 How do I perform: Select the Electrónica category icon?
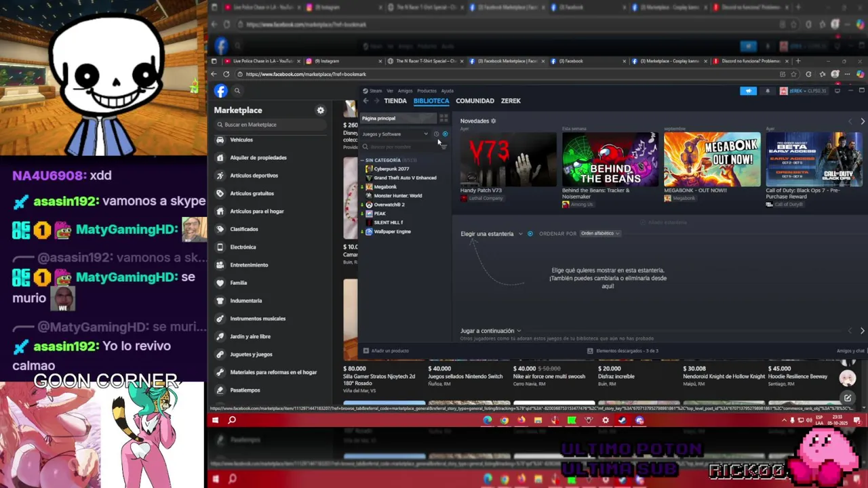pyautogui.click(x=220, y=247)
